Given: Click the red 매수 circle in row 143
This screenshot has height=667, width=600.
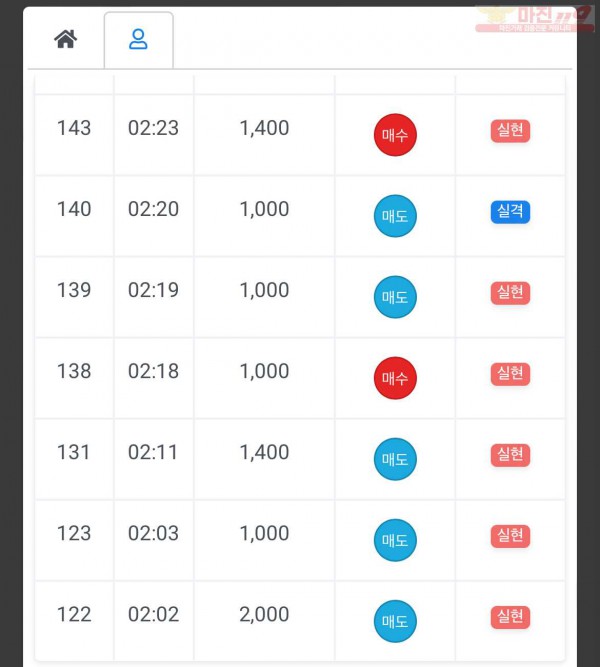Looking at the screenshot, I should point(395,135).
